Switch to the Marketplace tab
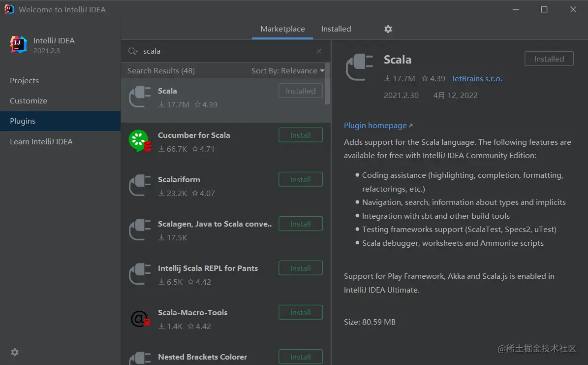The width and height of the screenshot is (588, 365). (282, 29)
